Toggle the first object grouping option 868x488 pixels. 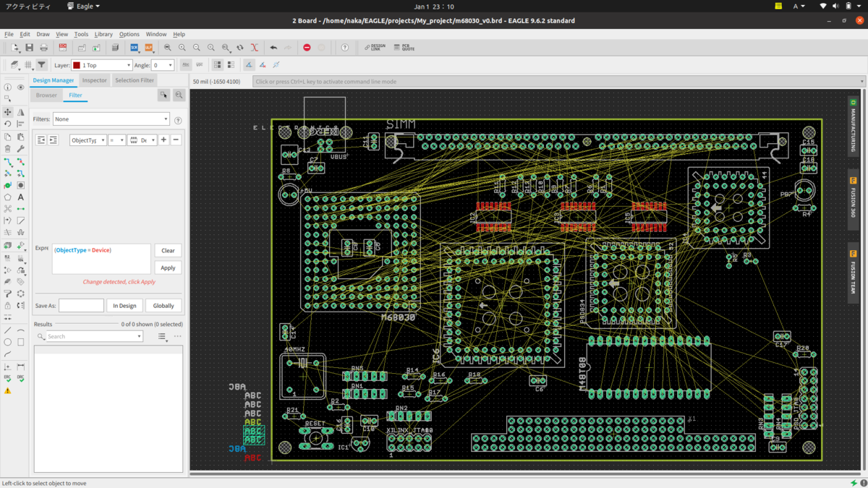coord(218,65)
